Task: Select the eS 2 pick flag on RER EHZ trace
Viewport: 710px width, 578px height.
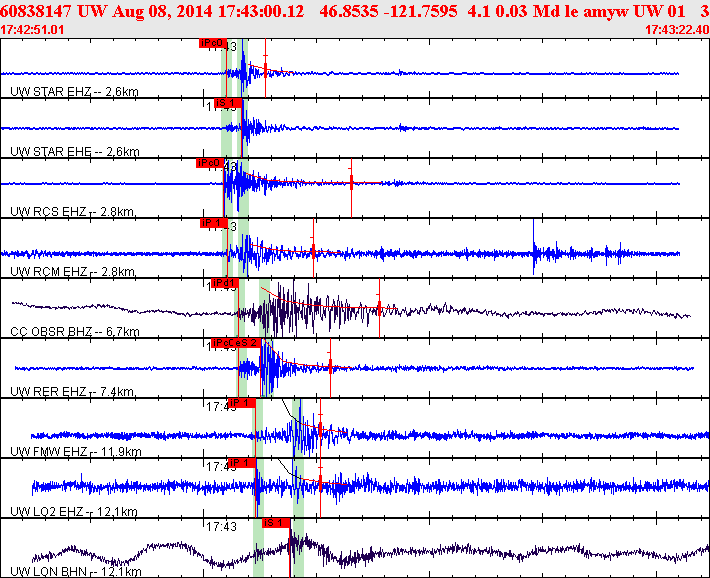Action: (x=249, y=343)
